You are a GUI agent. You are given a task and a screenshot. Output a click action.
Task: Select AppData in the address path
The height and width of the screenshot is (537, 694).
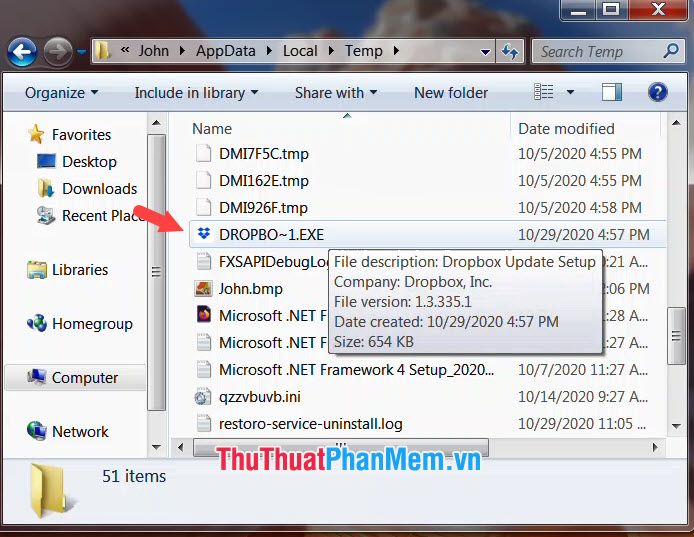coord(226,51)
